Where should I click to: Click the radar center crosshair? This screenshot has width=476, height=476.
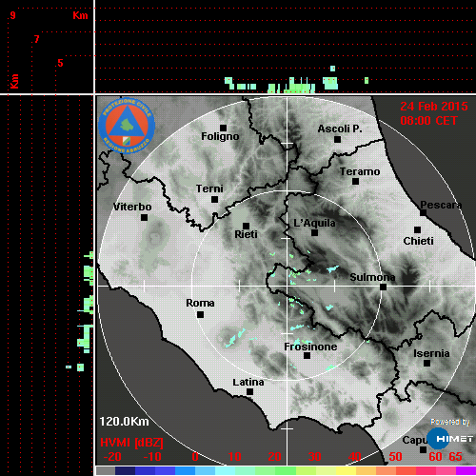coord(288,286)
